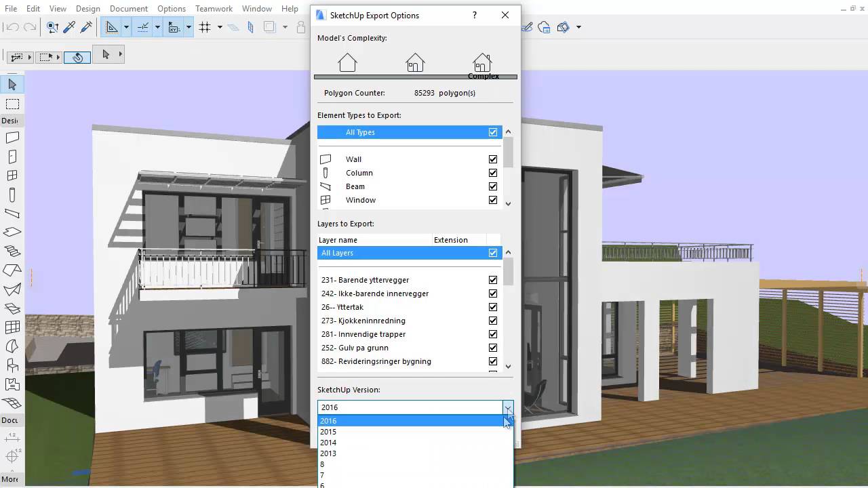Select the Mesh tool in the toolbox

point(12,403)
